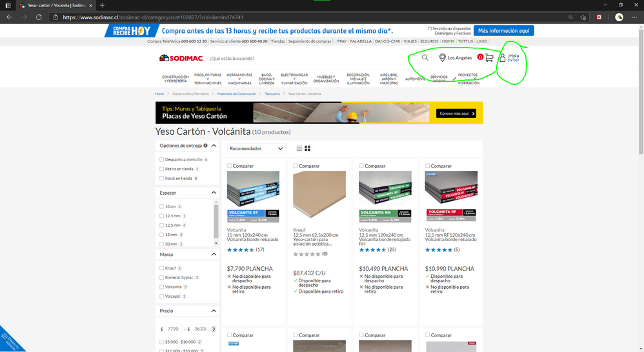This screenshot has width=644, height=352.
Task: Check the 10 cm thickness filter
Action: 161,207
